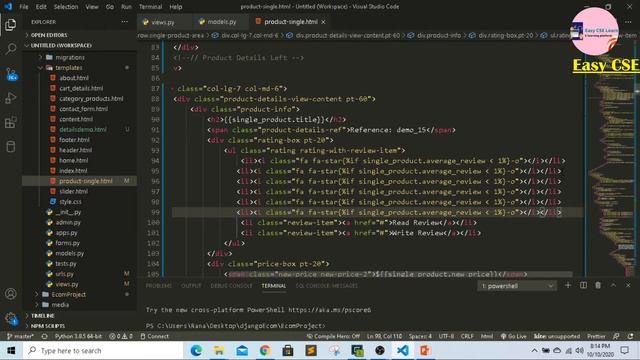The width and height of the screenshot is (640, 360).
Task: Open the Explorer view in activity bar
Action: click(11, 24)
